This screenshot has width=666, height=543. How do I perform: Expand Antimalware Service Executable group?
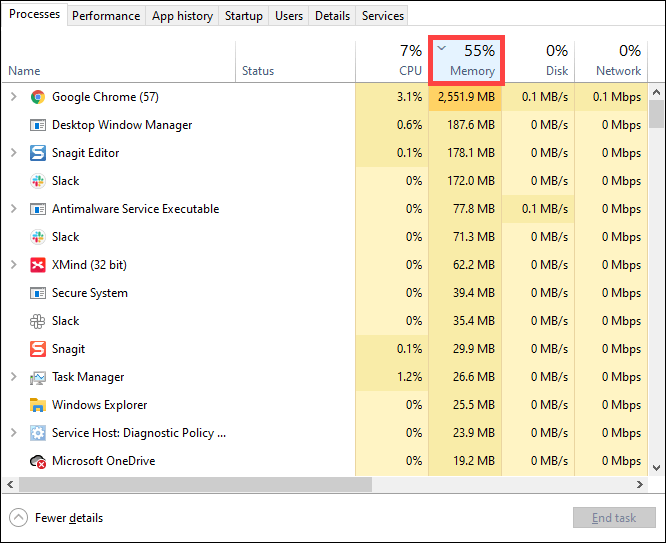(14, 209)
